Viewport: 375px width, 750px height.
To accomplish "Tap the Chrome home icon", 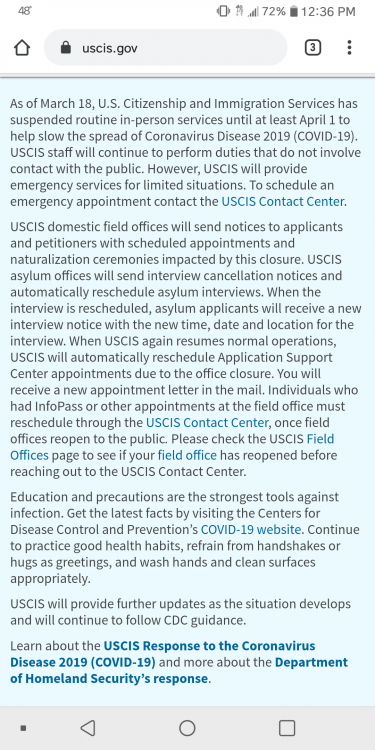I will pyautogui.click(x=22, y=48).
